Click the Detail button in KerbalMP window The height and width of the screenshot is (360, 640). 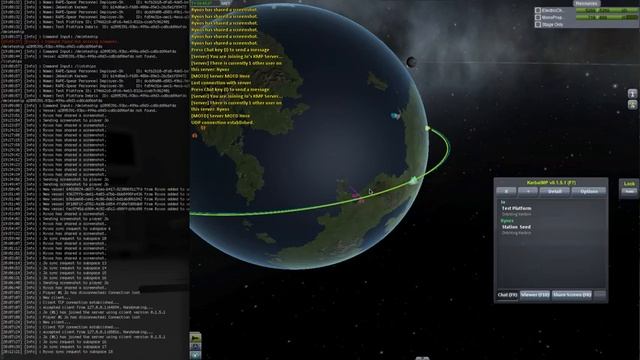[554, 191]
